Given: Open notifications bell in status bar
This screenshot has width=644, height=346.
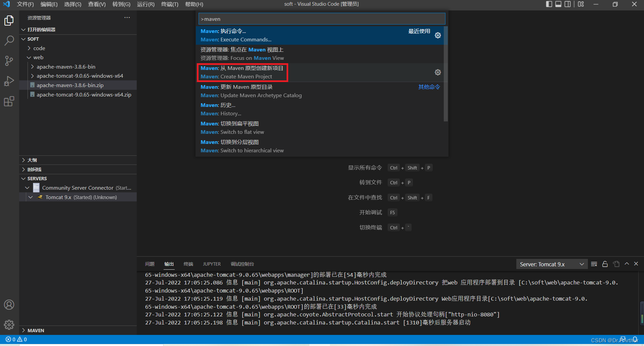Looking at the screenshot, I should point(635,340).
